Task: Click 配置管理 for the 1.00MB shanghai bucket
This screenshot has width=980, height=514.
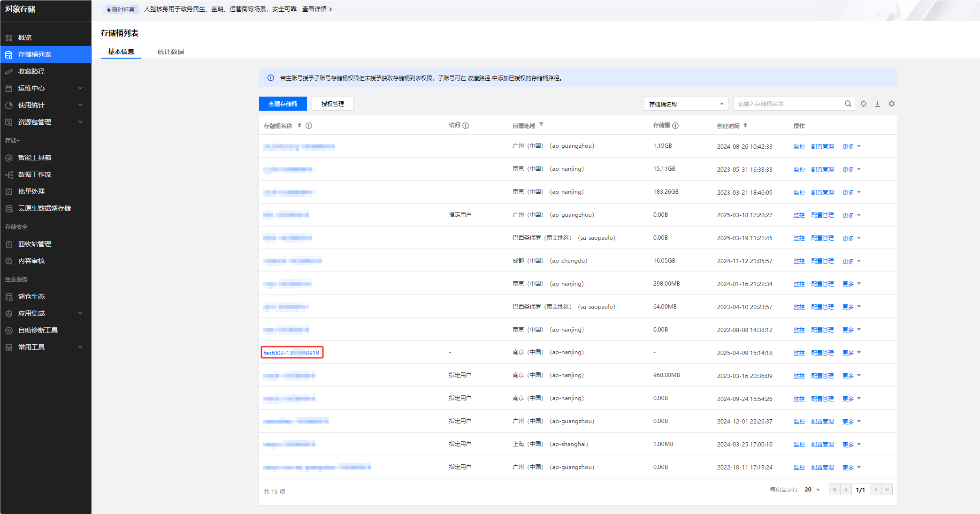Action: 822,445
